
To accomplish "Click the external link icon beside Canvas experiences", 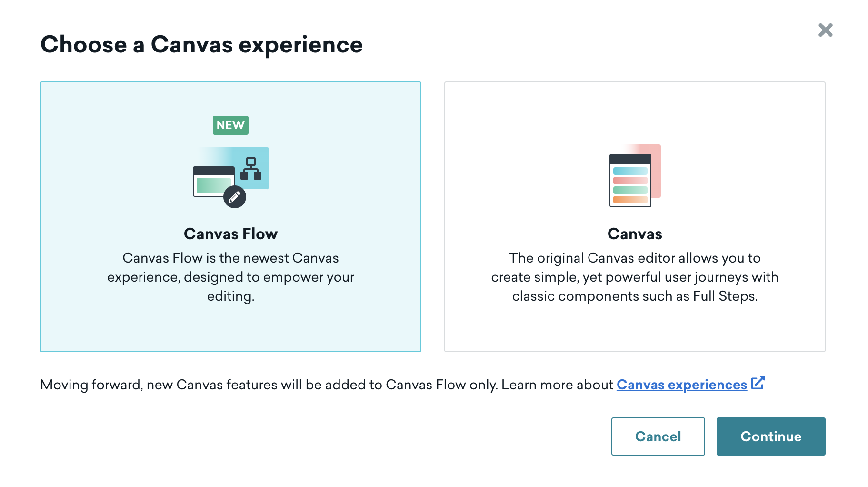I will point(758,383).
